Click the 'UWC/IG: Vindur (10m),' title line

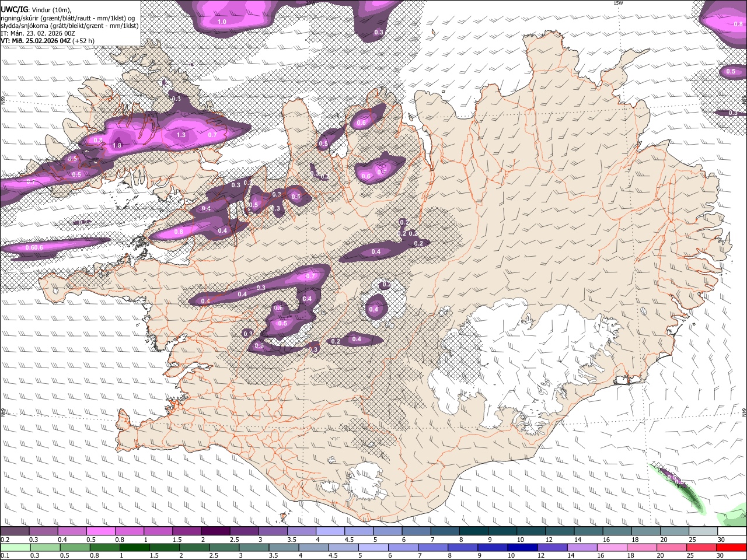36,9
